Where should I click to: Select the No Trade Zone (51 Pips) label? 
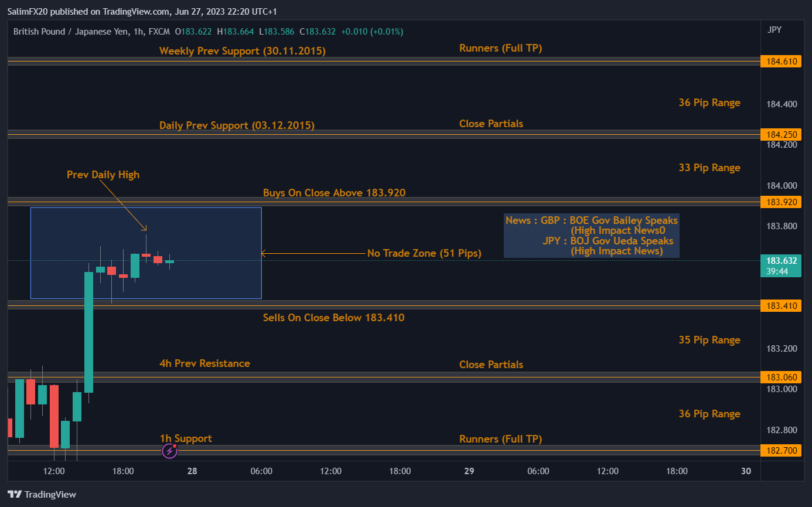click(x=424, y=253)
